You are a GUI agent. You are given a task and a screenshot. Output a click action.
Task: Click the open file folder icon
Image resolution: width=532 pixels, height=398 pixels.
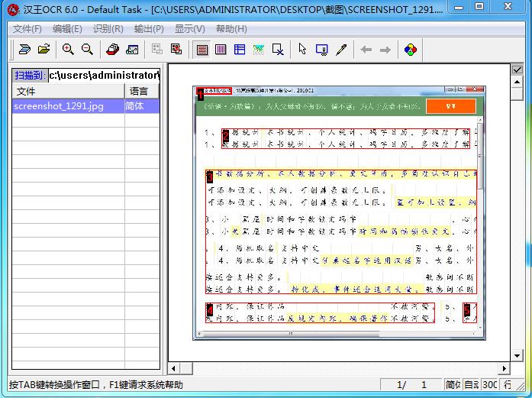point(44,50)
